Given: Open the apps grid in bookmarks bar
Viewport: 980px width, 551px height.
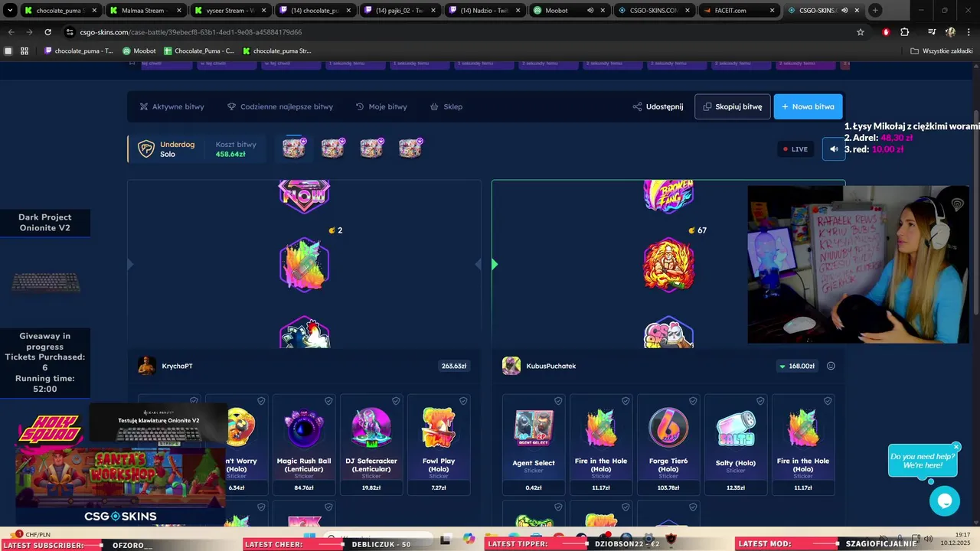Looking at the screenshot, I should coord(24,51).
